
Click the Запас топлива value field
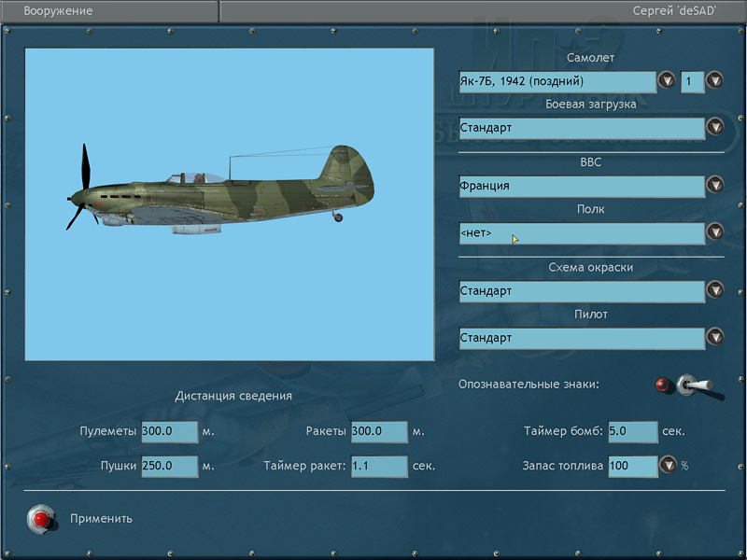(x=632, y=466)
